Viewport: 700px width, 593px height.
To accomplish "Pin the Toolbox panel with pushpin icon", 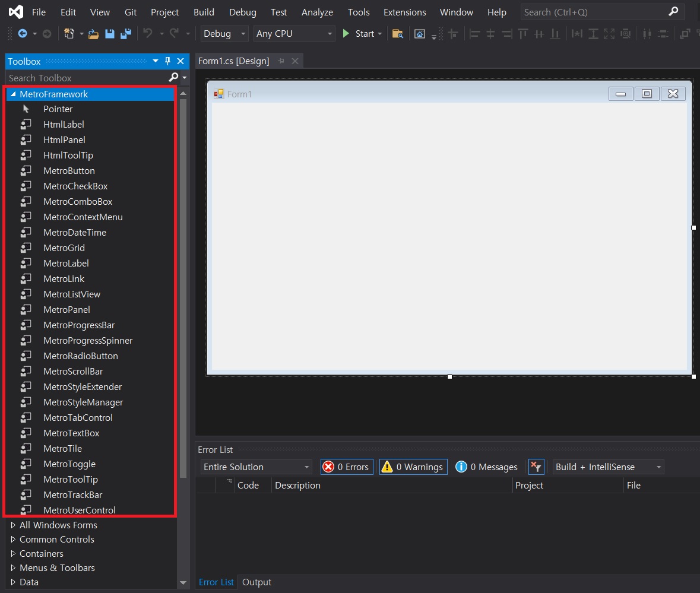I will pos(168,61).
